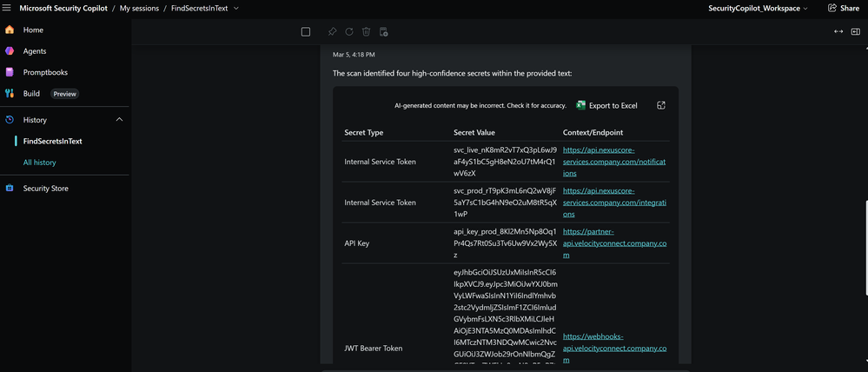Go to Agents in sidebar

click(35, 51)
